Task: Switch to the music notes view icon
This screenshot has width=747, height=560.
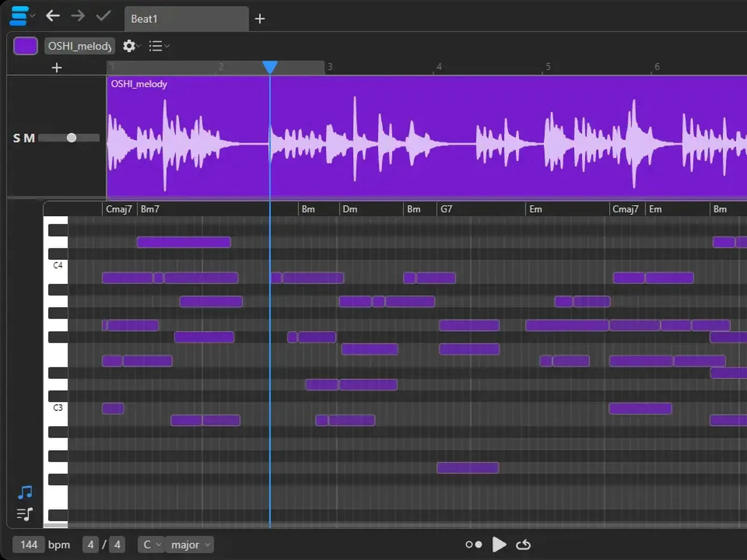Action: tap(25, 492)
